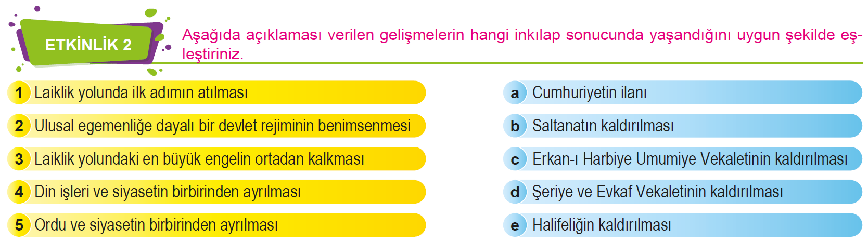Click the letter c circle badge

tap(515, 159)
